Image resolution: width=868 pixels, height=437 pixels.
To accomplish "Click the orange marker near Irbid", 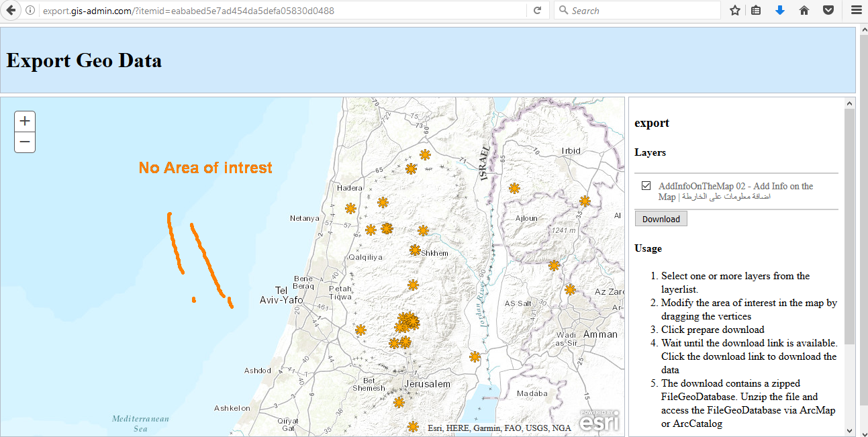I will [585, 201].
